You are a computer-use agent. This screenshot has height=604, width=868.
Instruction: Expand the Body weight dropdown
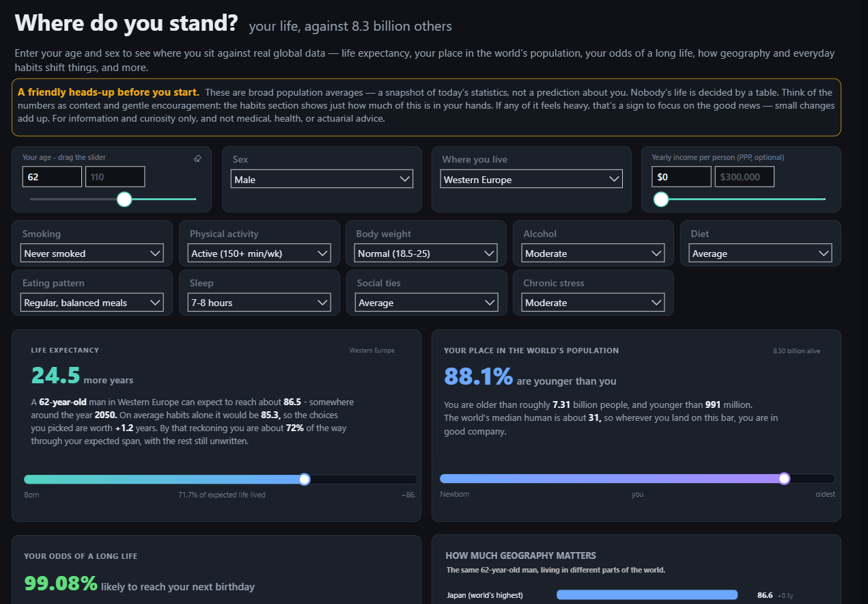click(426, 253)
